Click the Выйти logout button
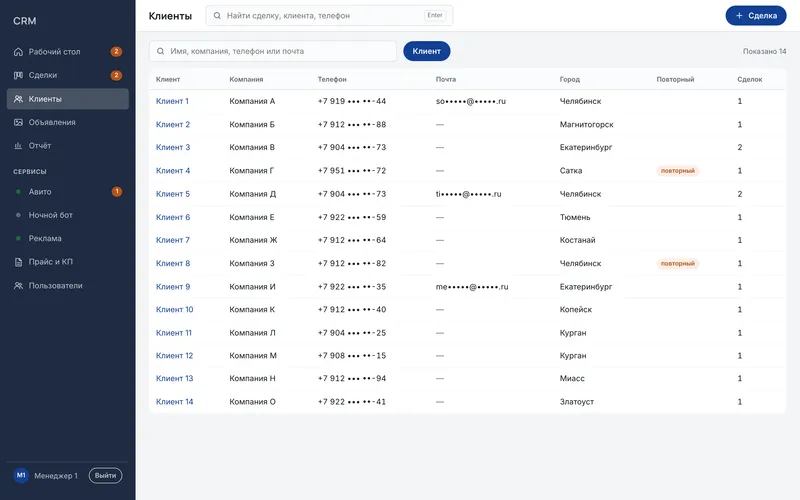The height and width of the screenshot is (500, 800). click(106, 476)
